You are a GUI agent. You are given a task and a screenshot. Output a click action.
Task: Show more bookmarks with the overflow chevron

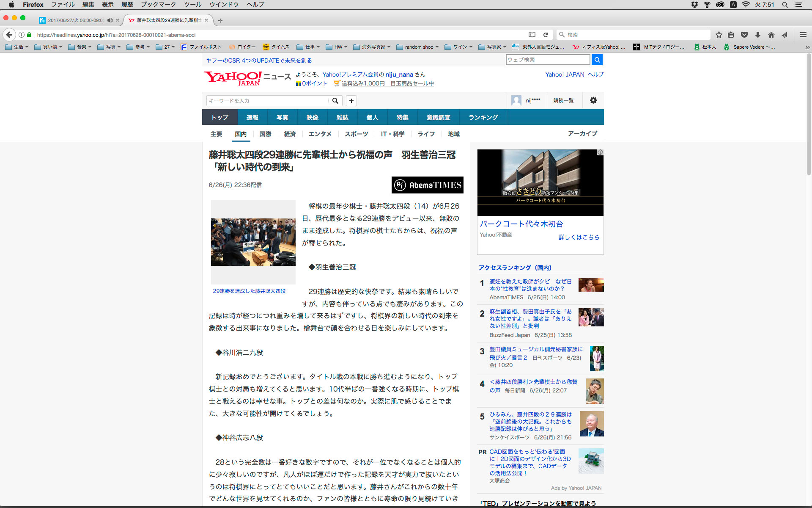pos(807,47)
